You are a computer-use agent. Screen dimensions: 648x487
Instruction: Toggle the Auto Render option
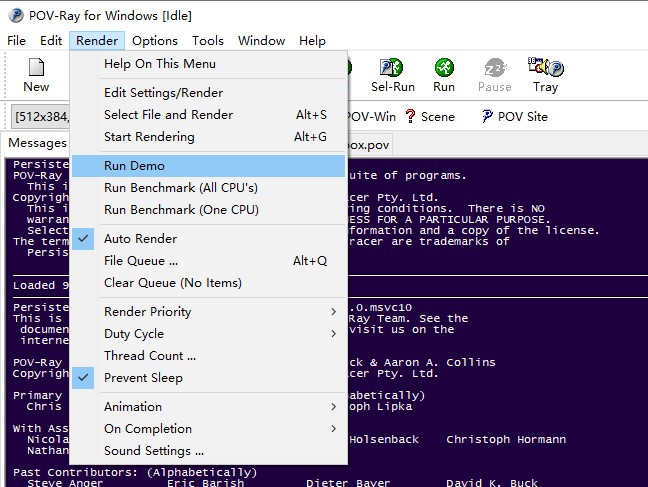140,239
